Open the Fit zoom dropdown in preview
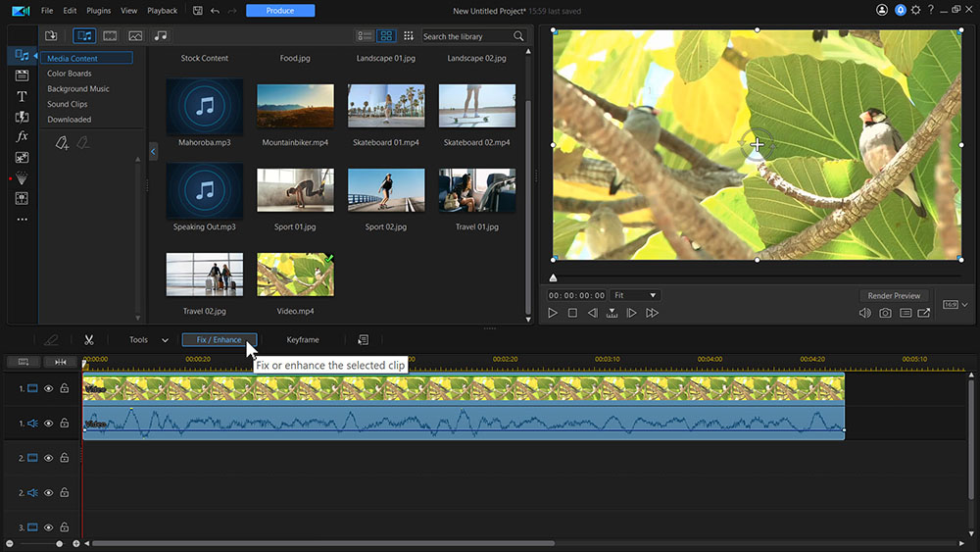This screenshot has width=980, height=552. pos(634,295)
